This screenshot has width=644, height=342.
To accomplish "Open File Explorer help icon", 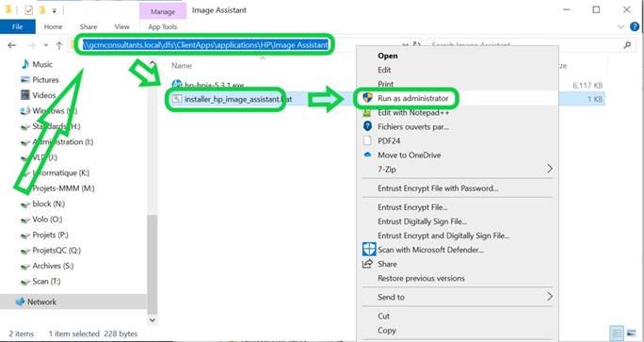I will click(x=635, y=26).
